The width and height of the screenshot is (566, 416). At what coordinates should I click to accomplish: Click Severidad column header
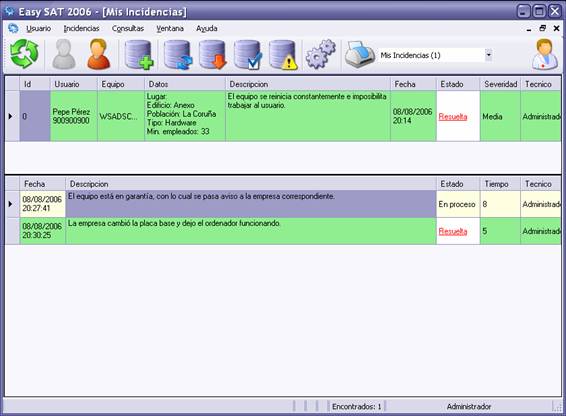coord(500,84)
